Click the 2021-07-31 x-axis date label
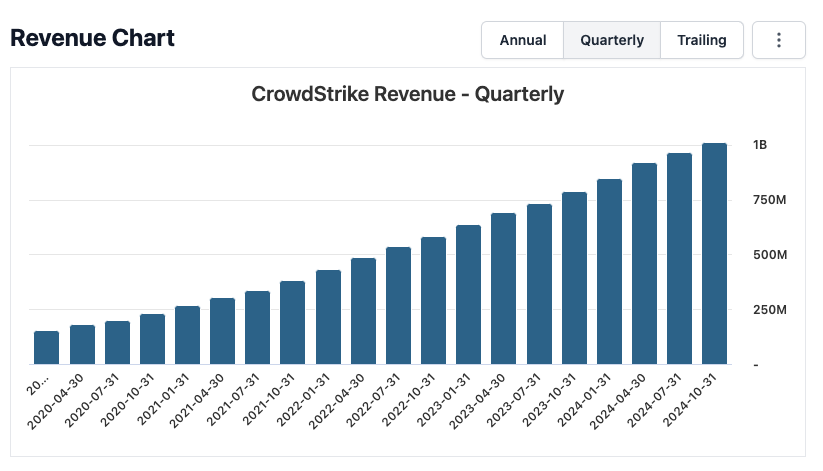Image resolution: width=823 pixels, height=471 pixels. 233,400
